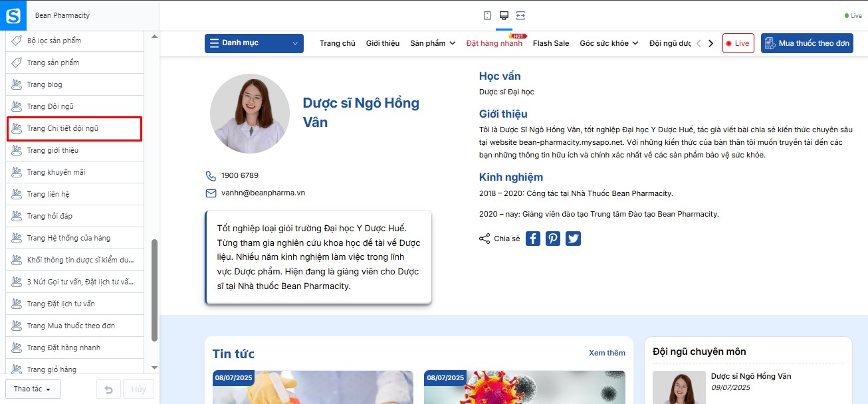Click the tag icon of Trang sản phẩm
868x404 pixels.
coord(17,62)
